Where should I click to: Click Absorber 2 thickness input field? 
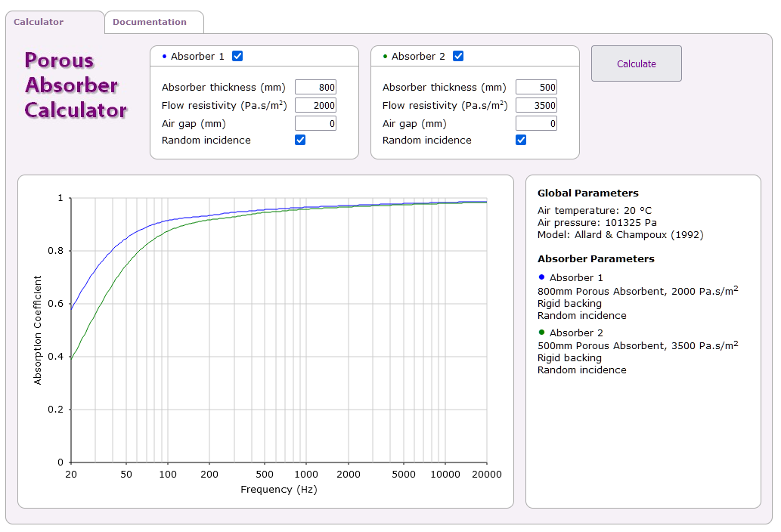pos(536,88)
